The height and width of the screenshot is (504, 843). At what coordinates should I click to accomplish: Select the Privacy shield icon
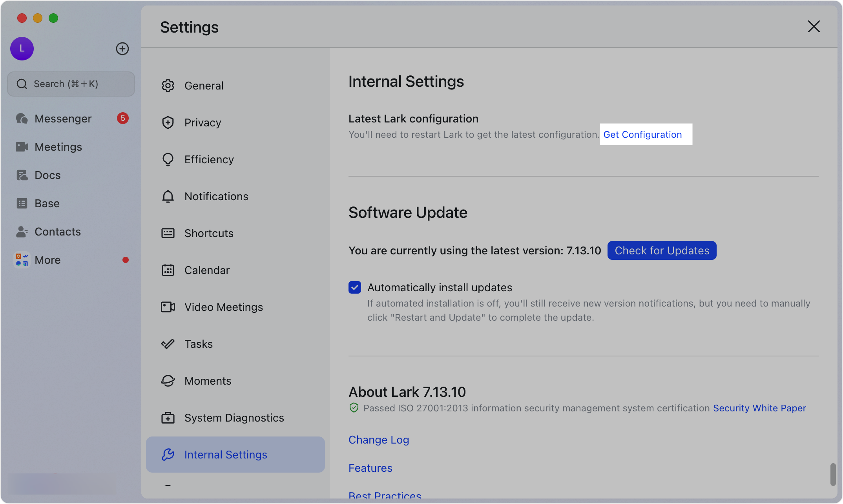tap(168, 122)
